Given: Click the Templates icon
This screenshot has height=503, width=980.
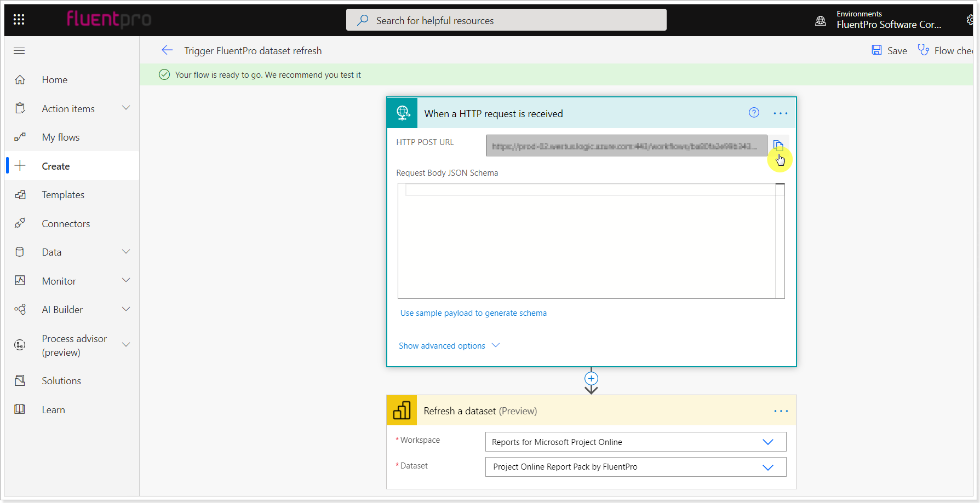Looking at the screenshot, I should 20,195.
